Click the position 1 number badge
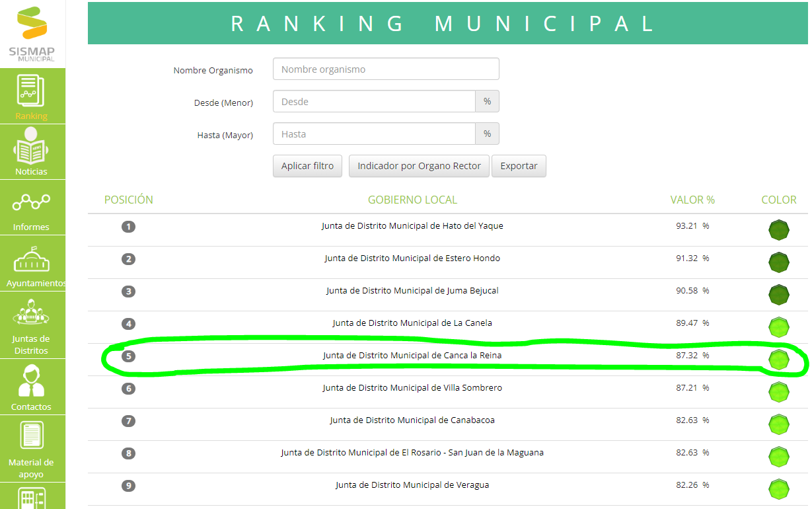The width and height of the screenshot is (812, 509). click(128, 227)
